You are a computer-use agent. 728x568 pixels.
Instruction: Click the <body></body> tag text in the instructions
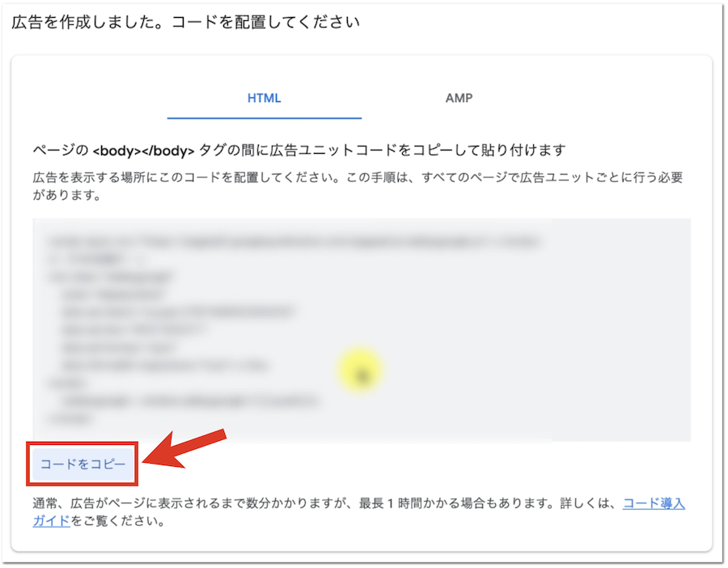[x=144, y=150]
